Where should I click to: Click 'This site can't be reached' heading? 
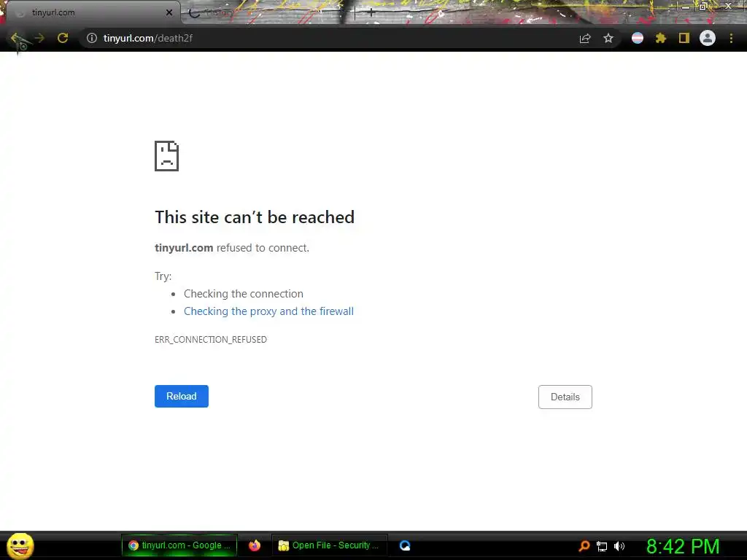(x=255, y=217)
